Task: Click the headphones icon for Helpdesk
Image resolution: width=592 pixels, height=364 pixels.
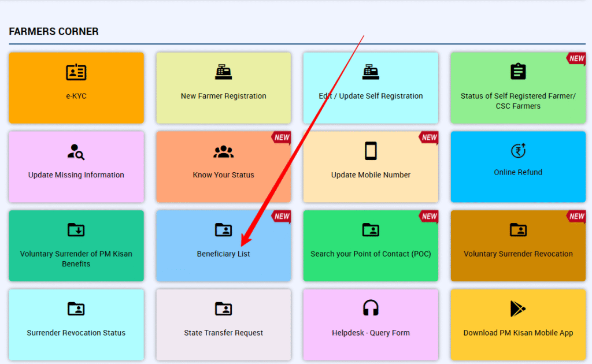Action: 371,309
